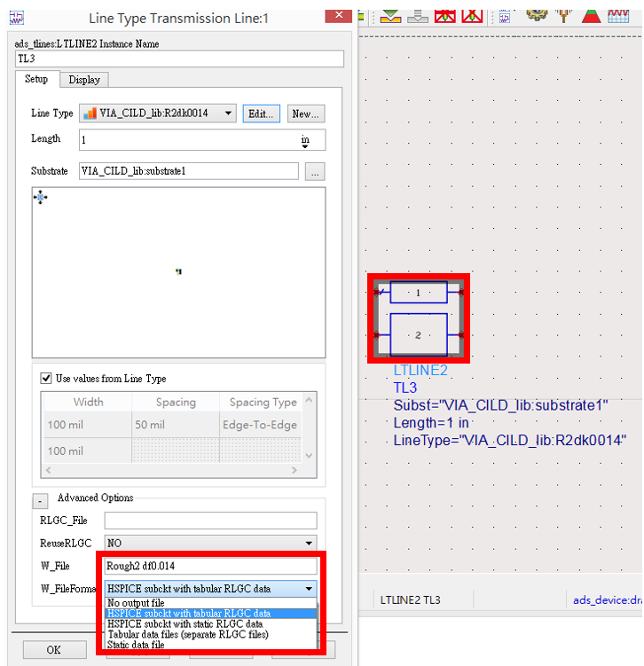Open the Length unit 'in' dropdown
This screenshot has height=666, width=644.
305,141
